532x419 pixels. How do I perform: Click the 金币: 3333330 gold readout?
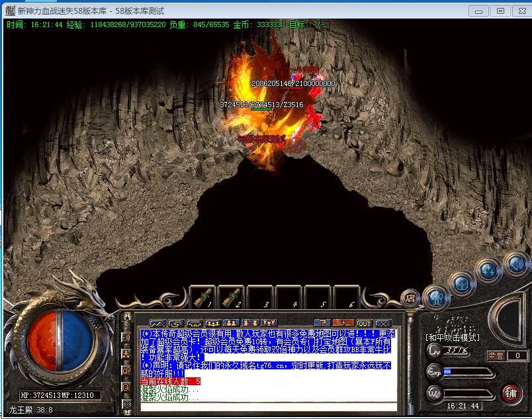pyautogui.click(x=259, y=24)
